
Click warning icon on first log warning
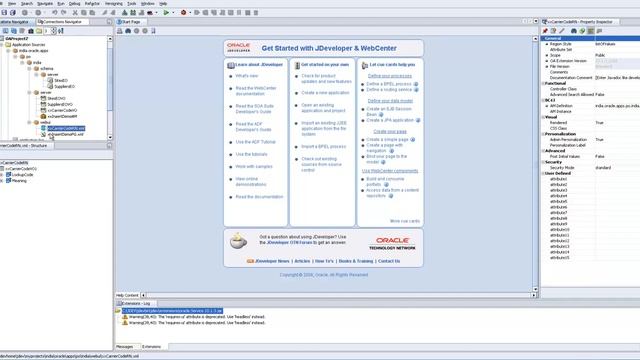(x=125, y=317)
